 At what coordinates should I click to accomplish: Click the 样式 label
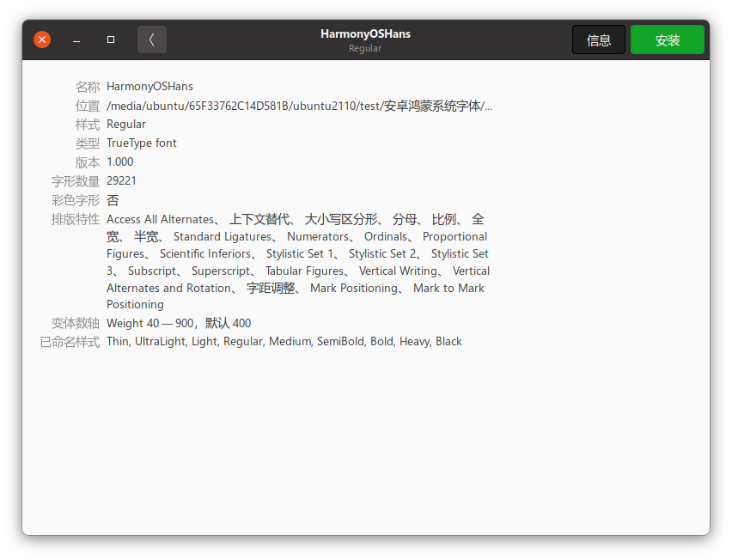click(x=88, y=125)
